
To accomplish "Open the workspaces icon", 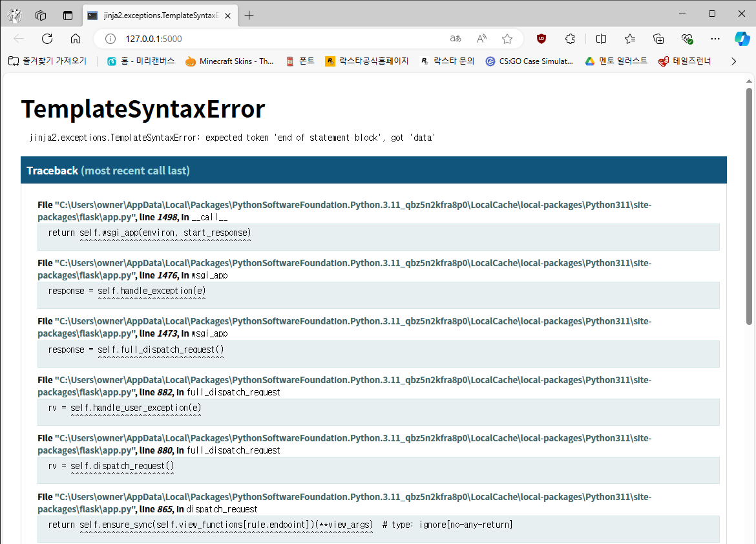I will tap(41, 16).
